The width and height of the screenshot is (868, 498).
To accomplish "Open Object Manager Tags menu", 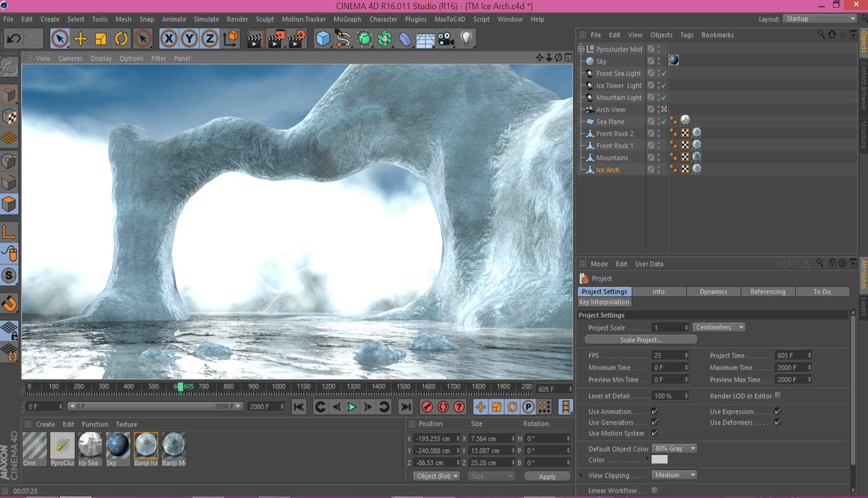I will 687,35.
